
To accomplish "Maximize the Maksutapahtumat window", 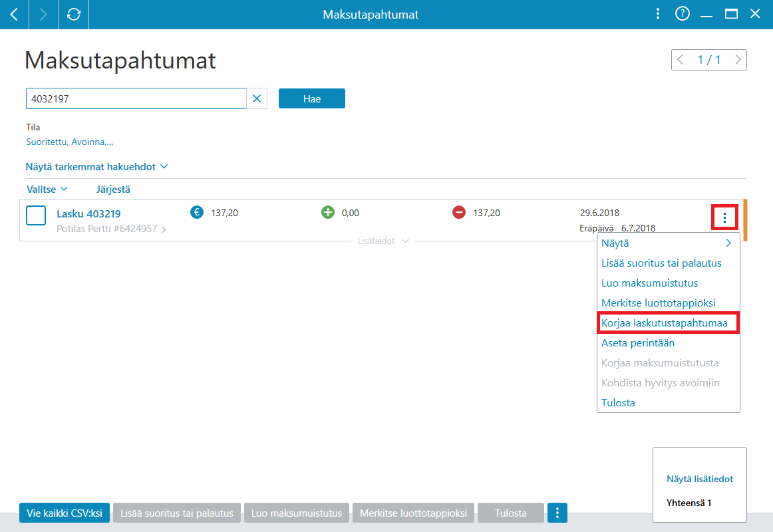I will pyautogui.click(x=731, y=14).
